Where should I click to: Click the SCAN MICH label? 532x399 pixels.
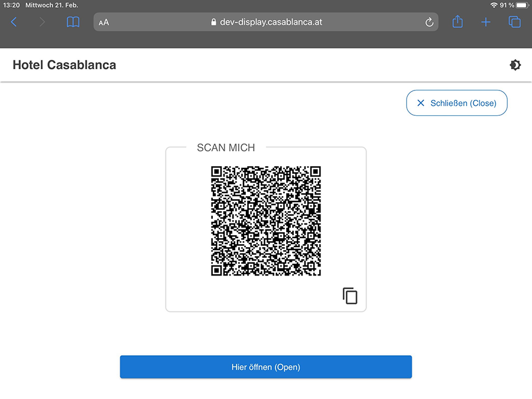tap(226, 148)
